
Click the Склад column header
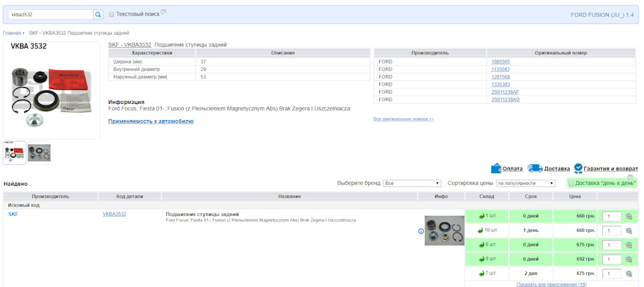coord(487,196)
